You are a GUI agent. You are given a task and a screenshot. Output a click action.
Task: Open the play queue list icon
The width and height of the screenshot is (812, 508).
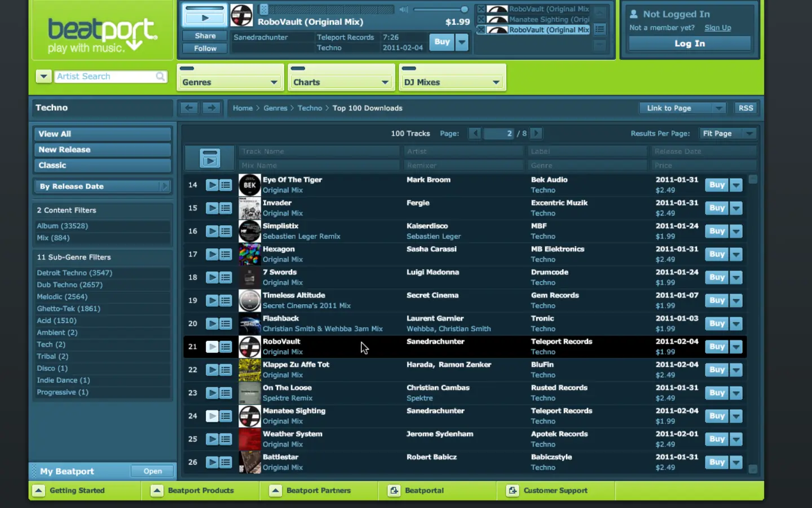[x=600, y=29]
